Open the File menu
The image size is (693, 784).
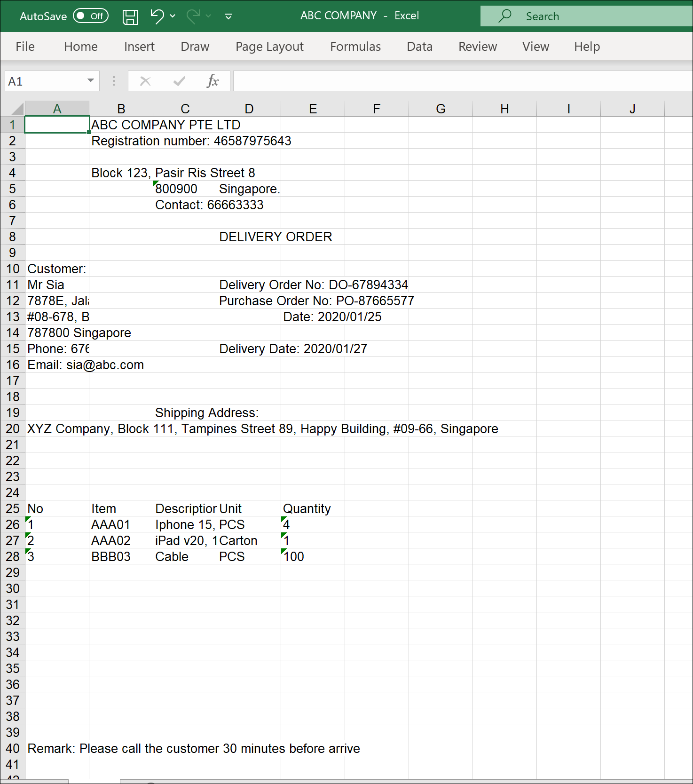click(25, 47)
